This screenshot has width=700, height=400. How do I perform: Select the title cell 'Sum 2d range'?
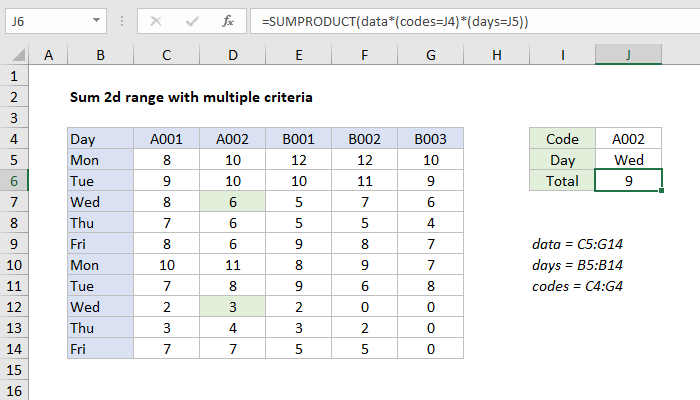191,97
